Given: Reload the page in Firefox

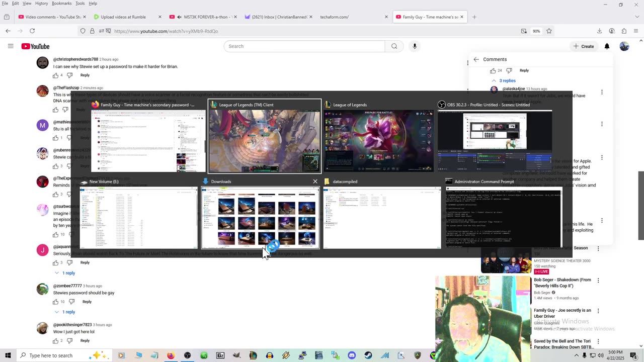Looking at the screenshot, I should pyautogui.click(x=32, y=31).
